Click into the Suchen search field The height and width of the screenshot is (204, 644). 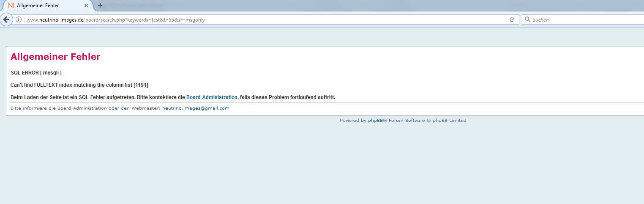point(583,19)
